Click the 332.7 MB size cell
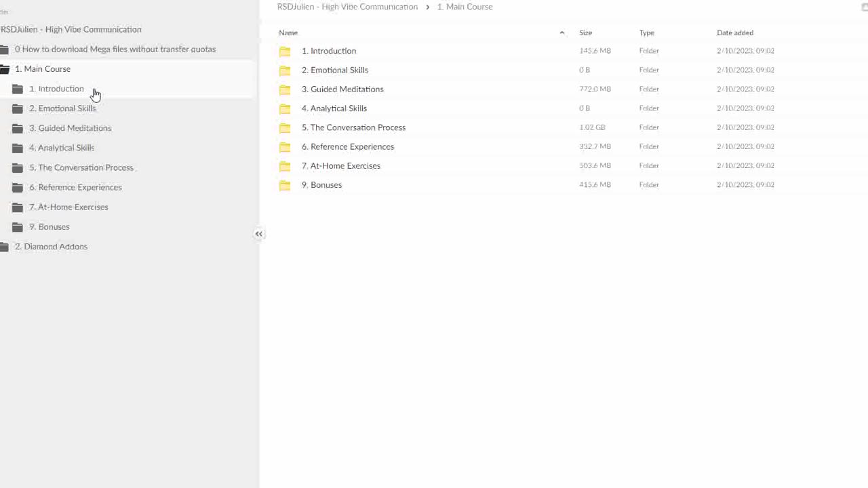868x488 pixels. [x=595, y=146]
